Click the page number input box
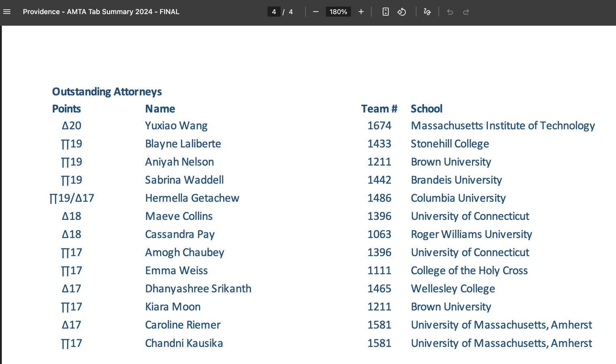 tap(273, 12)
